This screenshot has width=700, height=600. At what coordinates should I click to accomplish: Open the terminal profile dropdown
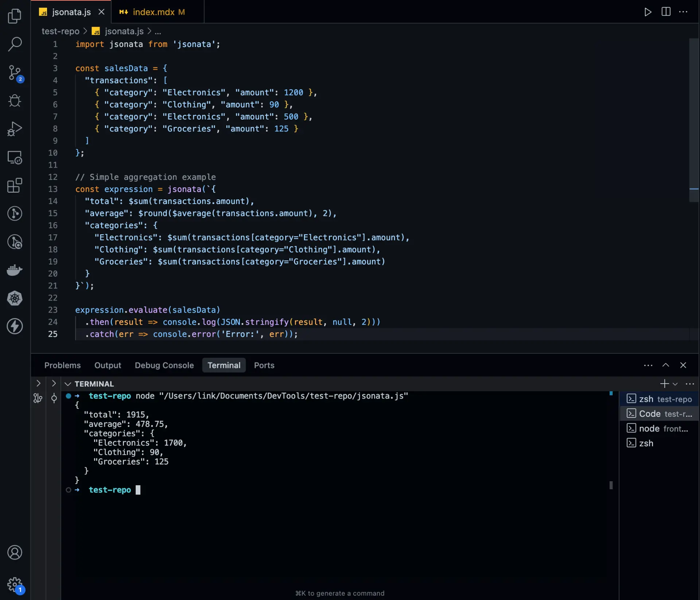click(676, 384)
